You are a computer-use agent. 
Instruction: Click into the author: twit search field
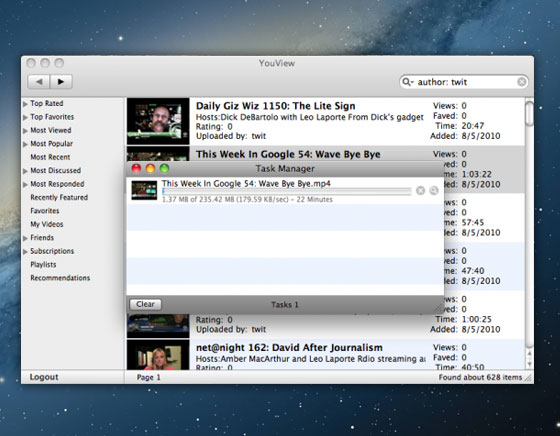464,82
